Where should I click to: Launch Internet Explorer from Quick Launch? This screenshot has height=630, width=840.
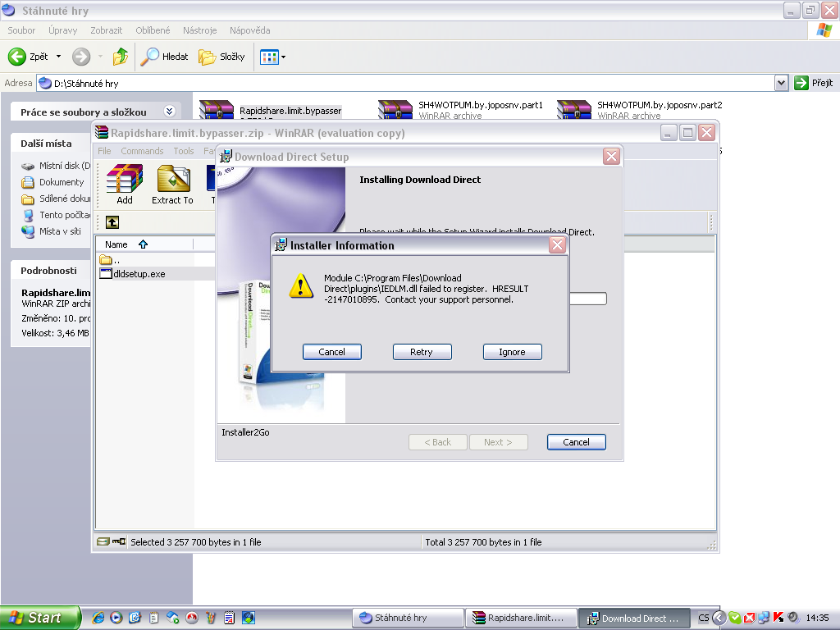point(98,618)
